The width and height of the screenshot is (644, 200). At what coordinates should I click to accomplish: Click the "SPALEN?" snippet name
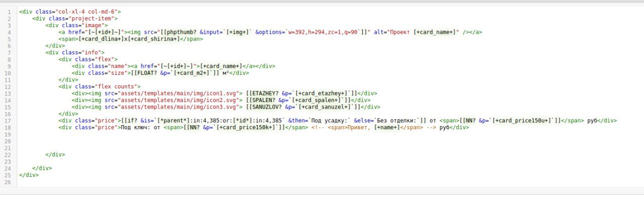pos(264,100)
